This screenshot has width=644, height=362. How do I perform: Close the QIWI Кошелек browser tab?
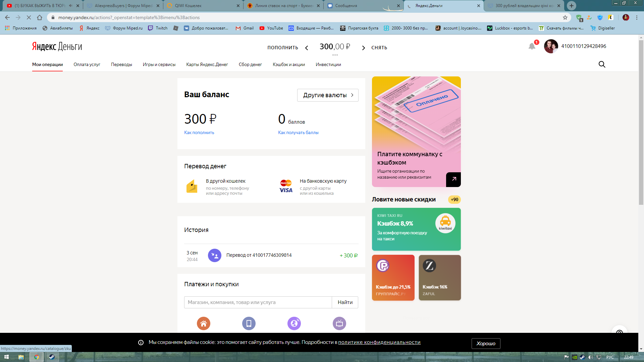pyautogui.click(x=238, y=6)
